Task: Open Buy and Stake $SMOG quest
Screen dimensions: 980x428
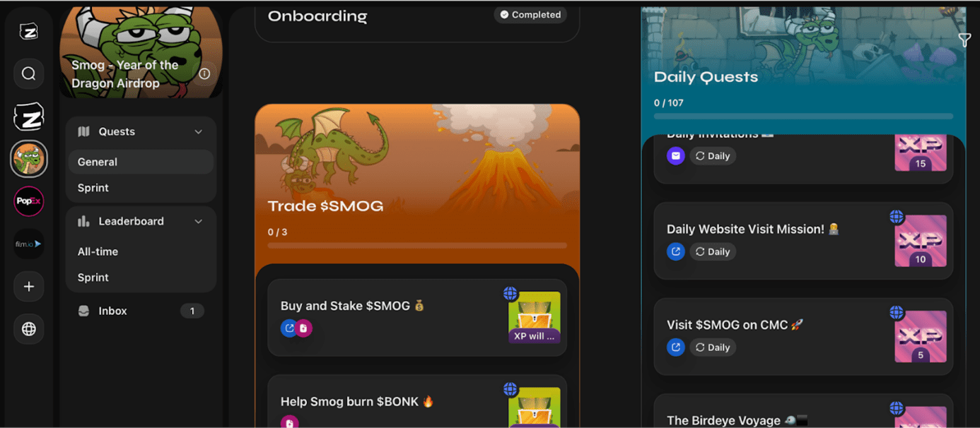Action: pyautogui.click(x=417, y=317)
